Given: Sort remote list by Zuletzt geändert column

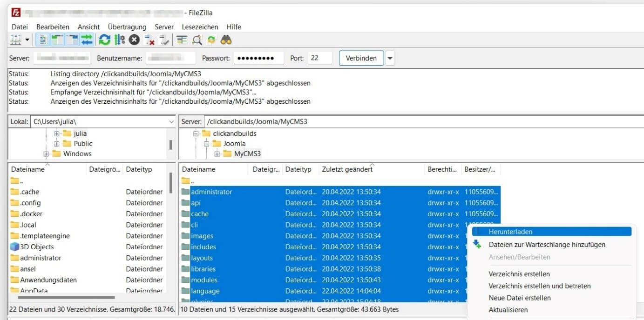Looking at the screenshot, I should (x=372, y=169).
